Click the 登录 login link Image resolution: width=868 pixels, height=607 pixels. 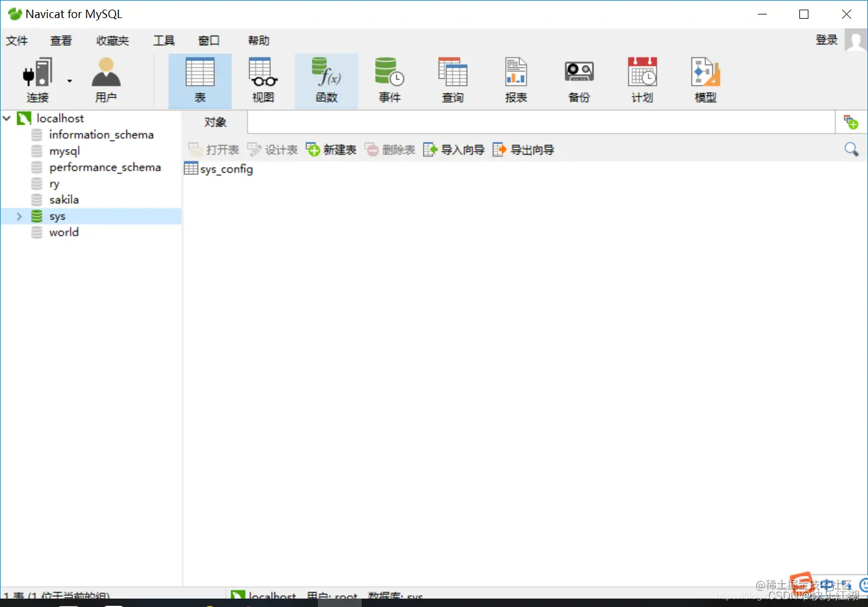tap(826, 40)
